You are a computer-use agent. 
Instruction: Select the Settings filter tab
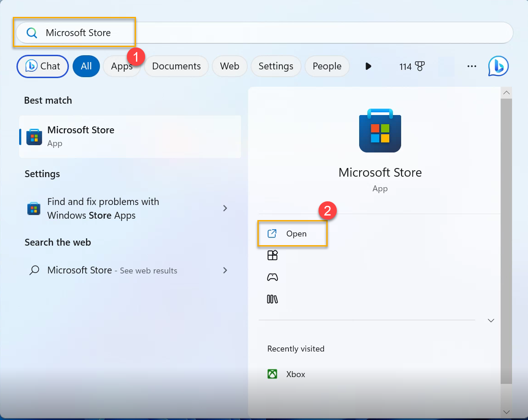pos(276,67)
